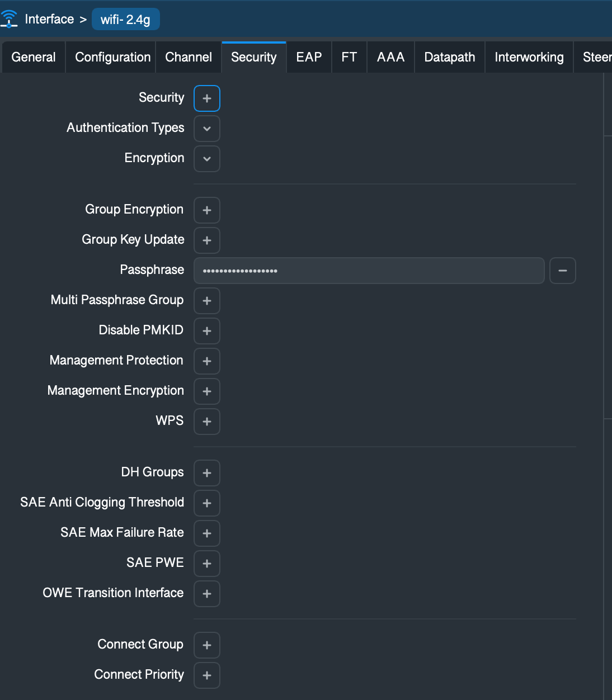Click the plus icon next to Security
Viewport: 612px width, 700px height.
click(x=207, y=98)
